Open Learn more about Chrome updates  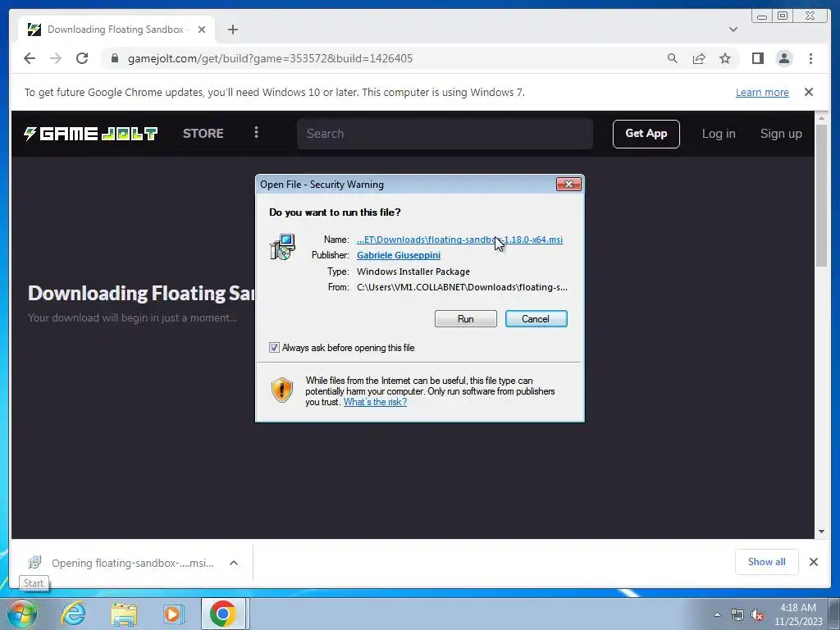click(762, 92)
